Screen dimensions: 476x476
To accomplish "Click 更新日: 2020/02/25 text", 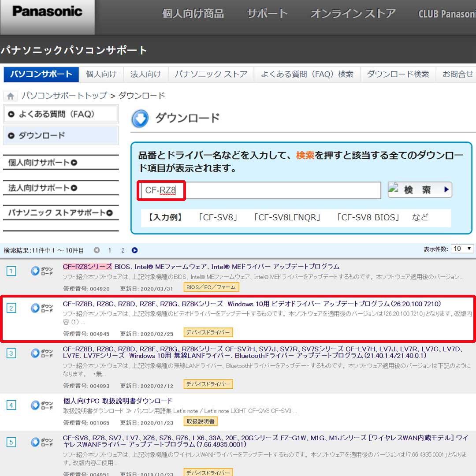I will pyautogui.click(x=146, y=334).
